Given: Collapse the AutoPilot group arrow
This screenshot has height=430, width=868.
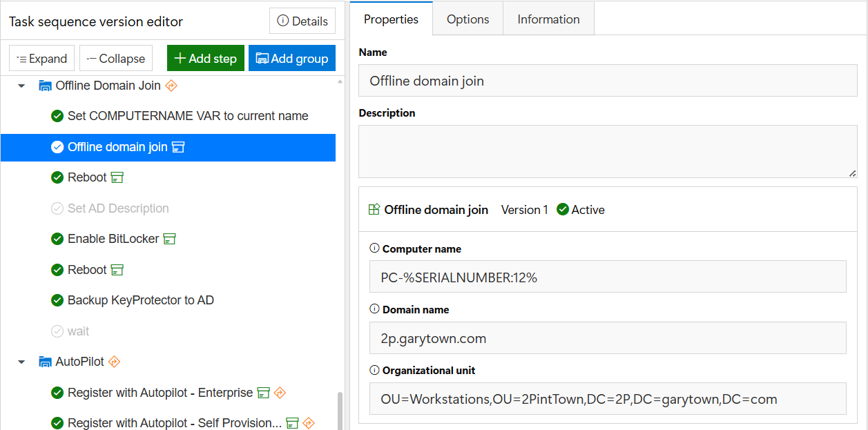Looking at the screenshot, I should [x=21, y=362].
